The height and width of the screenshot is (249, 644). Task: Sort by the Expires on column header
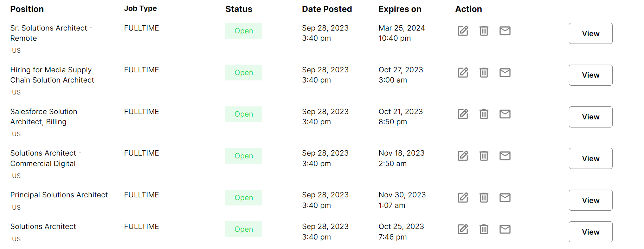click(x=400, y=9)
